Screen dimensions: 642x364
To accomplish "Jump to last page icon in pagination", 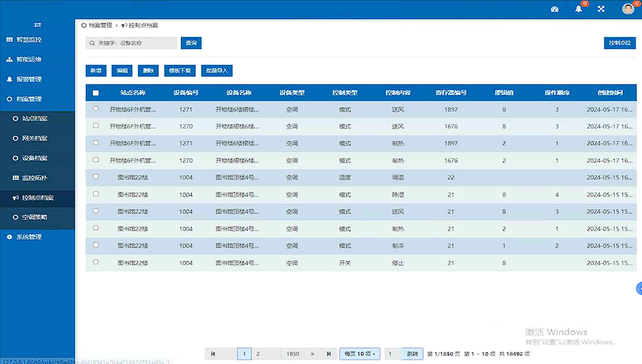I will tap(329, 354).
